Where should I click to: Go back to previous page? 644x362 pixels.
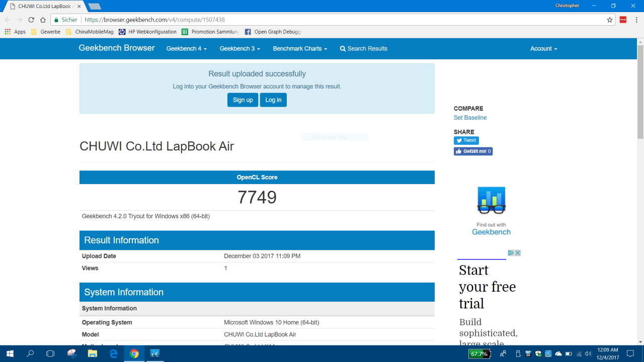8,20
